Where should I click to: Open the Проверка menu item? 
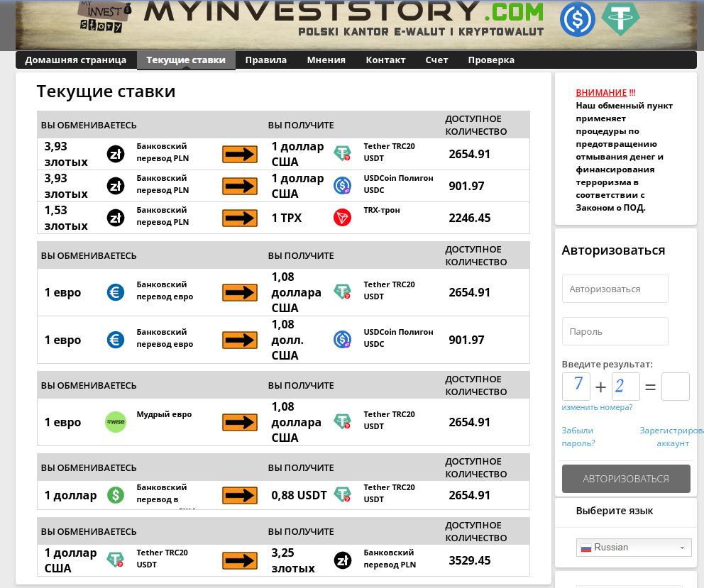point(491,60)
